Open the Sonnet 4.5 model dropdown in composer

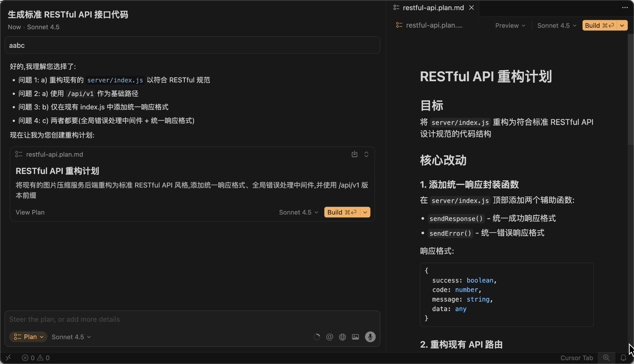pos(71,337)
